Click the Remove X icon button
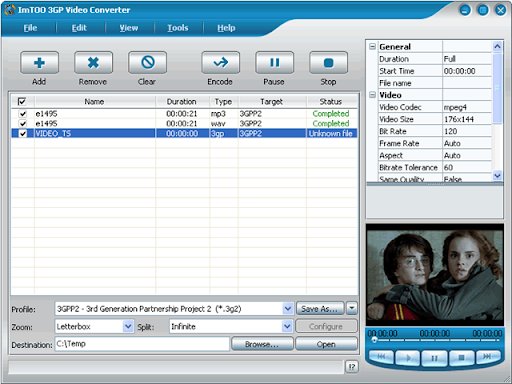The height and width of the screenshot is (384, 512). [93, 63]
